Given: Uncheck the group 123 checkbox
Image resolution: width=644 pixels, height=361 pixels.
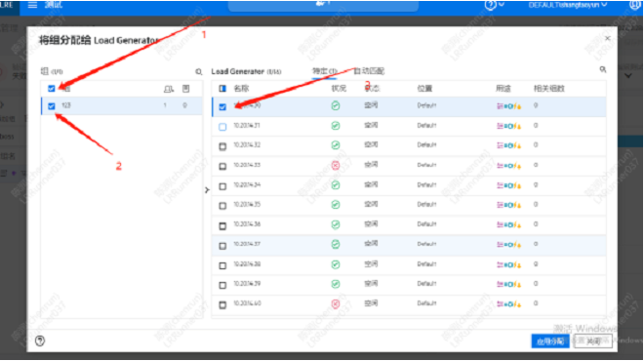Looking at the screenshot, I should 52,106.
